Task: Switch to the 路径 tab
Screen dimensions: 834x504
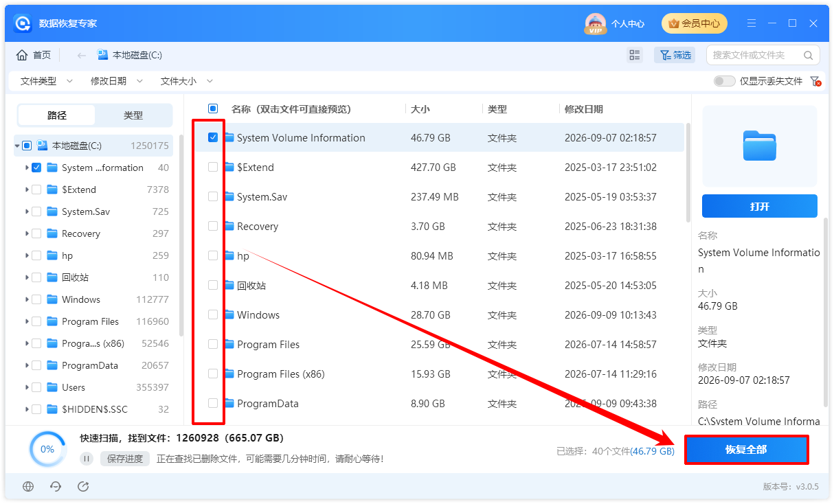Action: 57,115
